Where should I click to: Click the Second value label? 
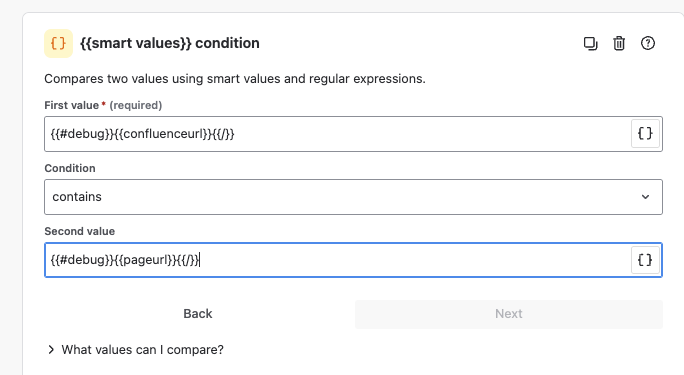80,231
